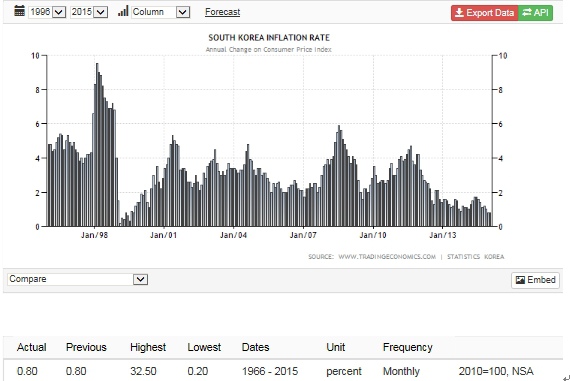
Task: Click the South Korea Inflation Rate chart title
Action: (269, 38)
